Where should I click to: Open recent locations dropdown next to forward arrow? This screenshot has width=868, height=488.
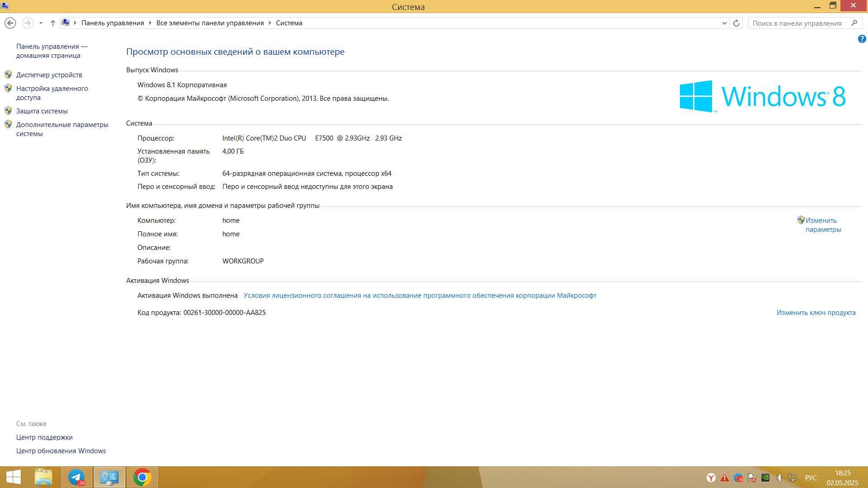[41, 23]
